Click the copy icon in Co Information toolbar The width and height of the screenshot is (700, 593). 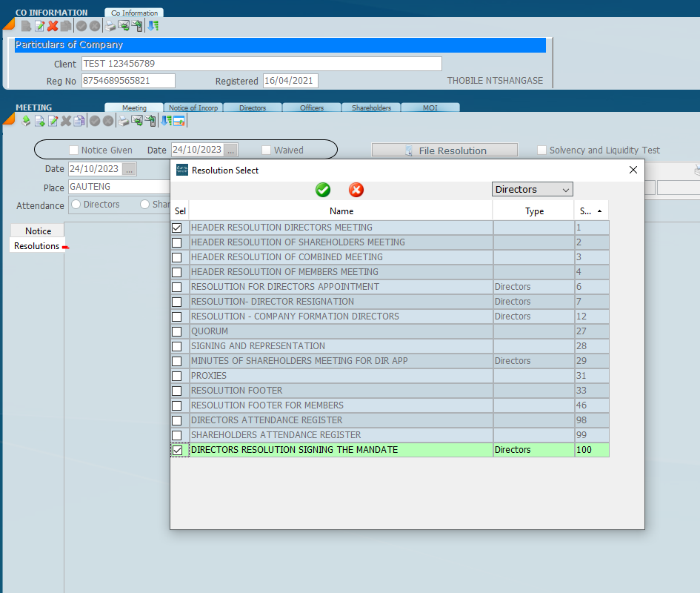pyautogui.click(x=66, y=26)
